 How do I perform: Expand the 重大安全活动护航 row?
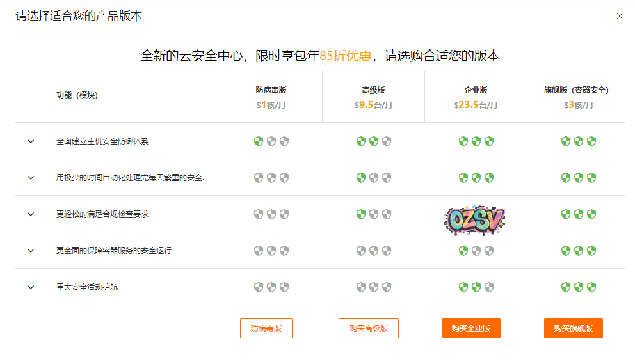pos(31,287)
